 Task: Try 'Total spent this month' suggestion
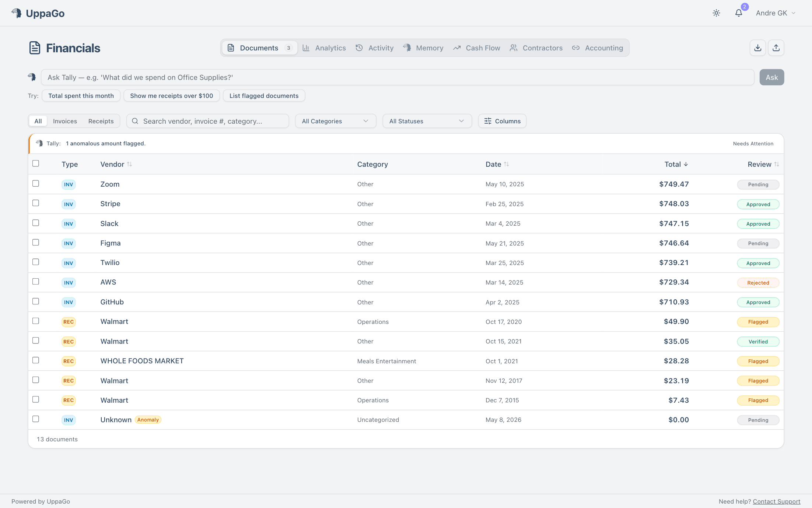tap(81, 96)
